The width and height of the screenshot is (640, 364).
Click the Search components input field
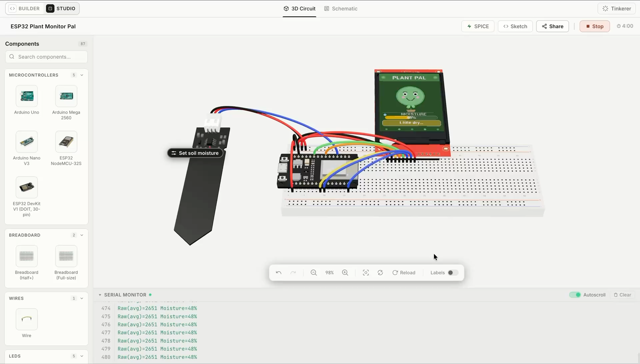coord(46,57)
